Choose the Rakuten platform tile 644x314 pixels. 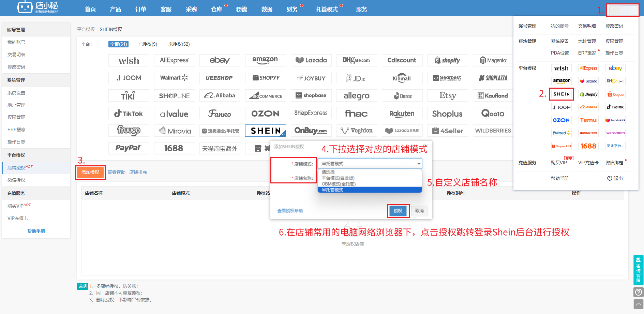[402, 114]
